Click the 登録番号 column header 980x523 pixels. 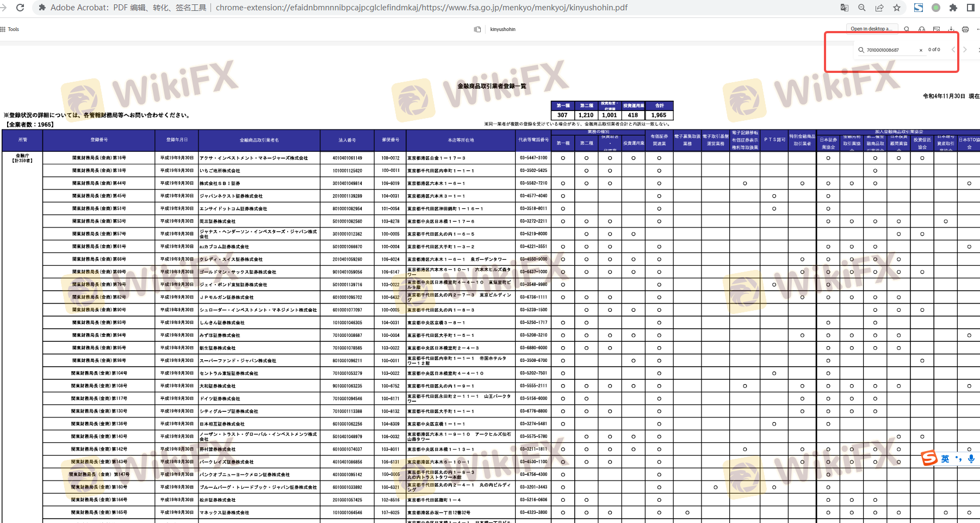click(99, 140)
